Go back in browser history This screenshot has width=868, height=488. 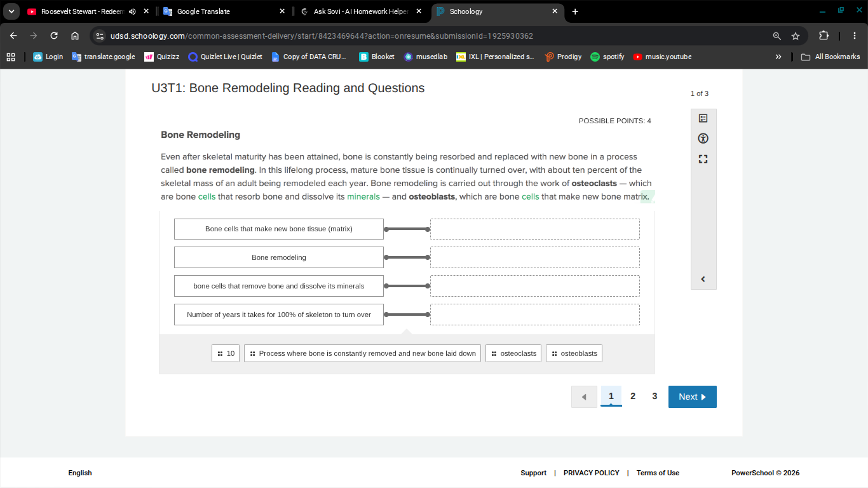13,36
